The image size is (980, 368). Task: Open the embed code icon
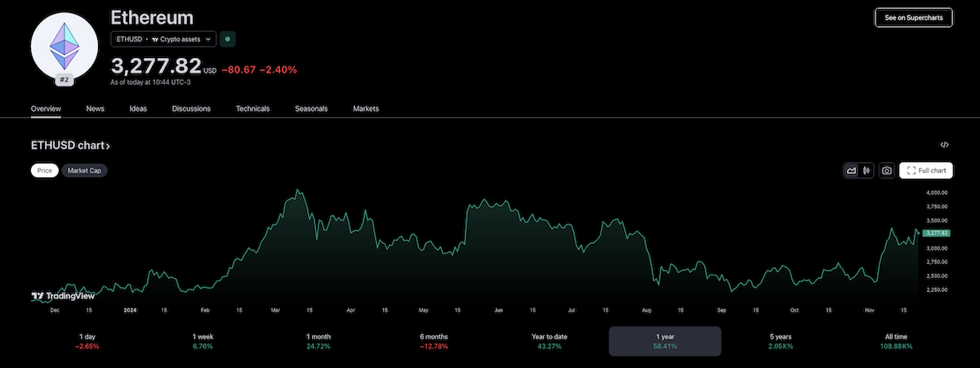coord(944,145)
